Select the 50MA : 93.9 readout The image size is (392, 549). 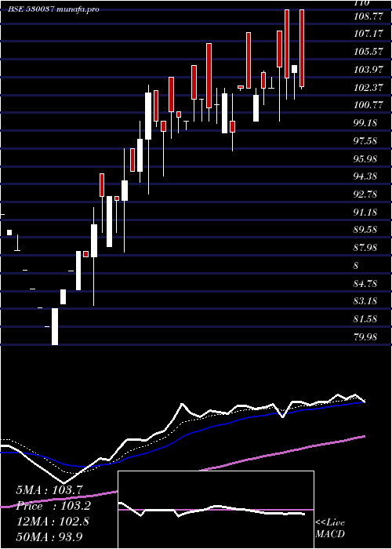(x=49, y=536)
